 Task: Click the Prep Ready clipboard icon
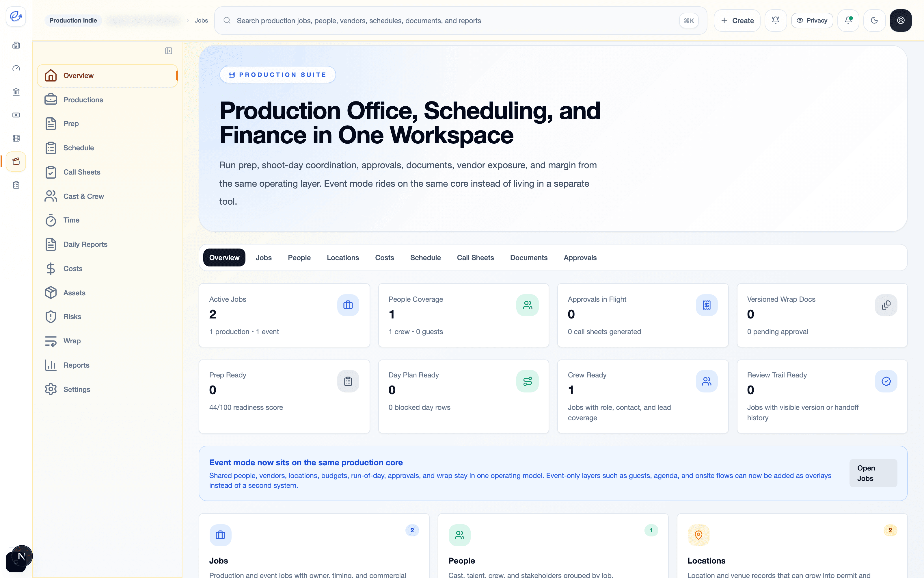coord(348,381)
